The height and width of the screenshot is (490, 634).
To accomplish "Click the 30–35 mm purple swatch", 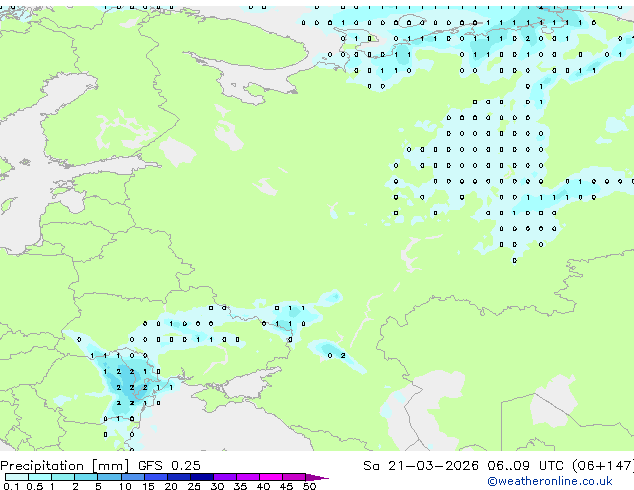I will click(x=225, y=477).
